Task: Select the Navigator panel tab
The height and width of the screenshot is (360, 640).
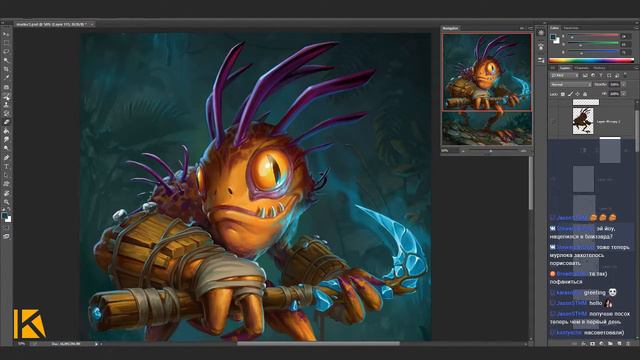Action: pos(450,28)
